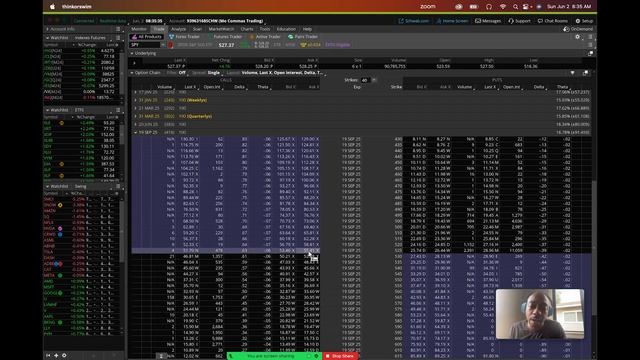Open the Zoom menu bar item
Image resolution: width=640 pixels, height=360 pixels.
click(x=427, y=7)
